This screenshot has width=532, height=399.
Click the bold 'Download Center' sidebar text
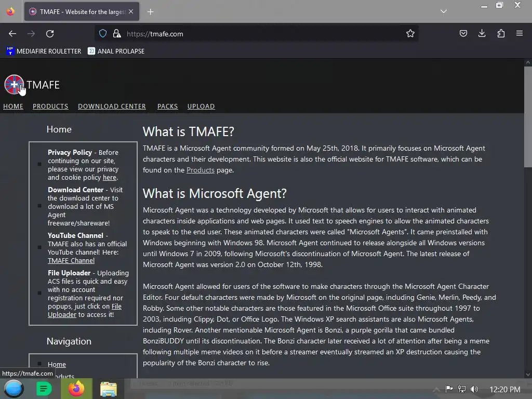[x=76, y=190]
